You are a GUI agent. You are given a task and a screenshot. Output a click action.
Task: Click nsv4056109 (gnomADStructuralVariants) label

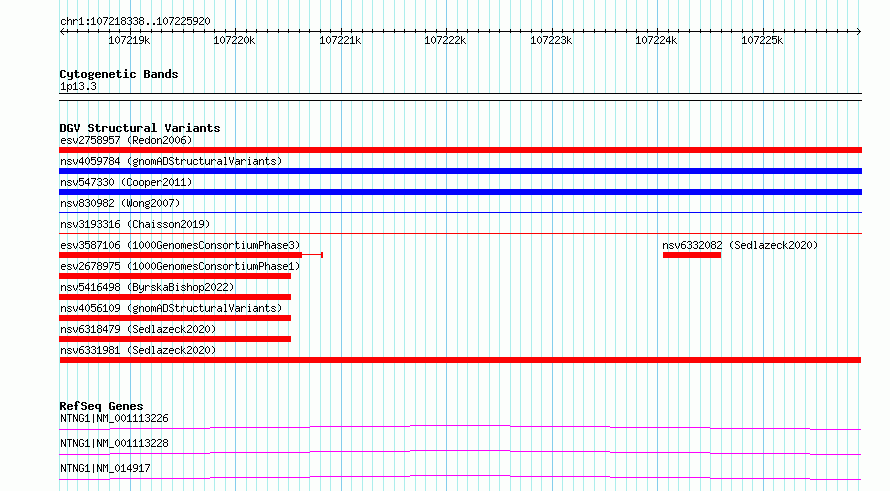click(171, 308)
